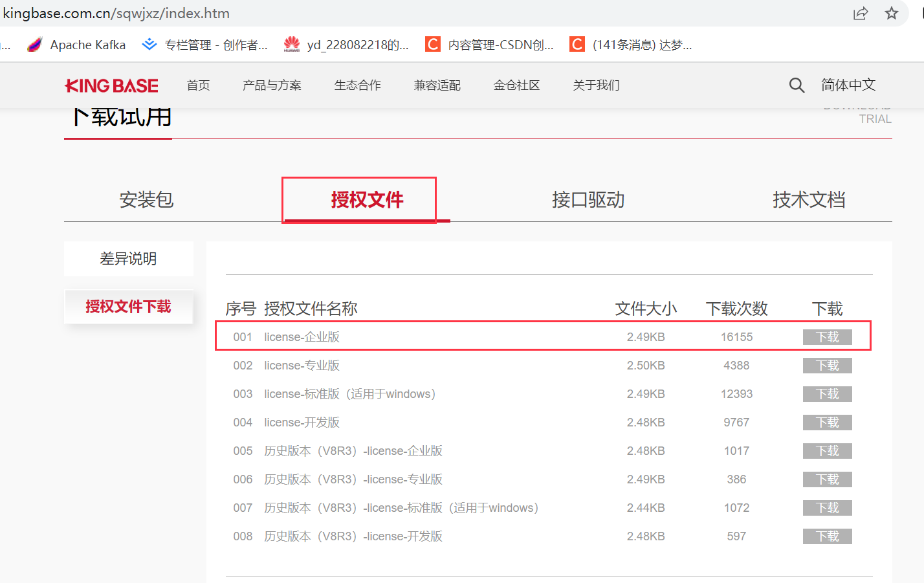Viewport: 924px width, 583px height.
Task: Click the browser share icon
Action: click(861, 13)
